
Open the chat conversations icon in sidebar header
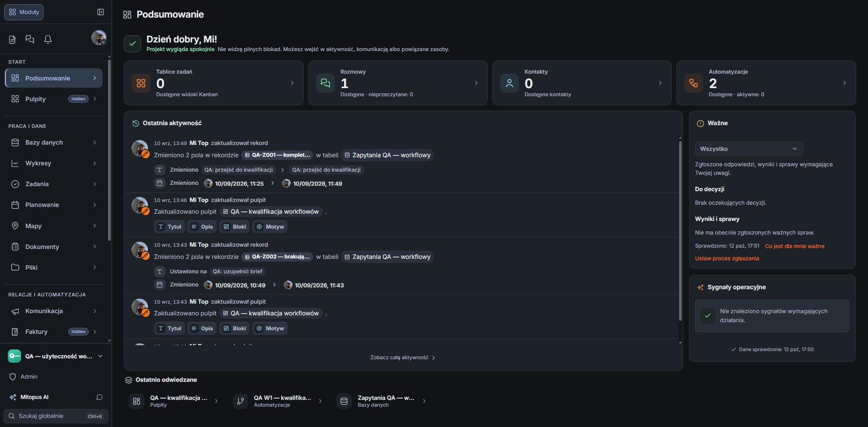coord(30,39)
